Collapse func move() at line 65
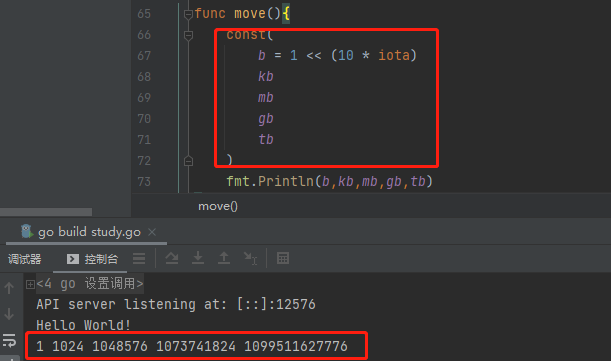 click(x=188, y=14)
